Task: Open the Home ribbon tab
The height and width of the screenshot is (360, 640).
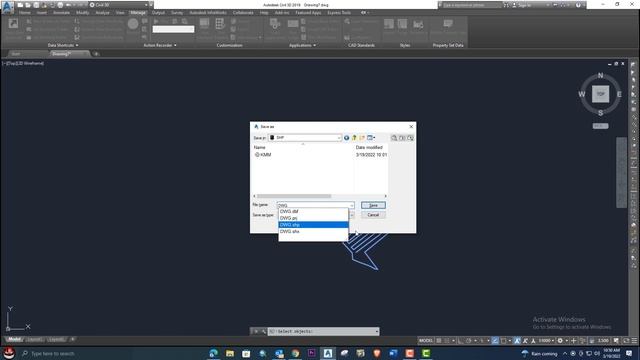Action: click(24, 13)
